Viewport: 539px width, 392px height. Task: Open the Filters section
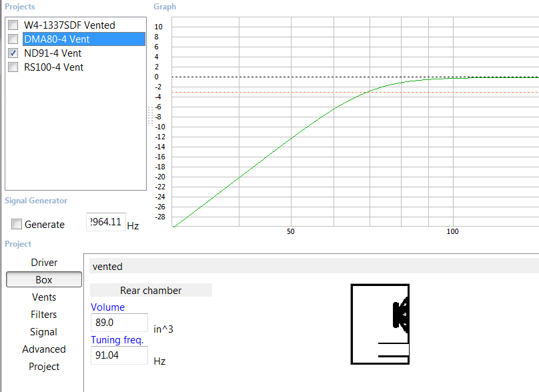(44, 315)
